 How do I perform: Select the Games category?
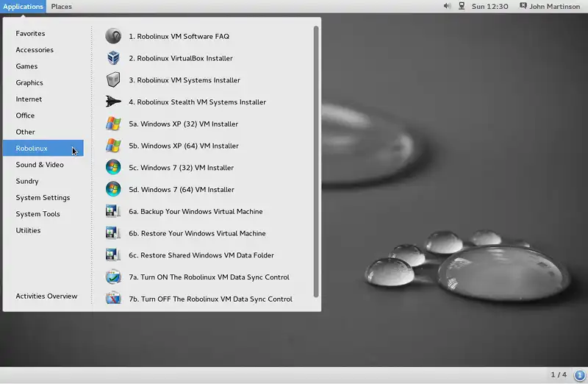(43, 66)
